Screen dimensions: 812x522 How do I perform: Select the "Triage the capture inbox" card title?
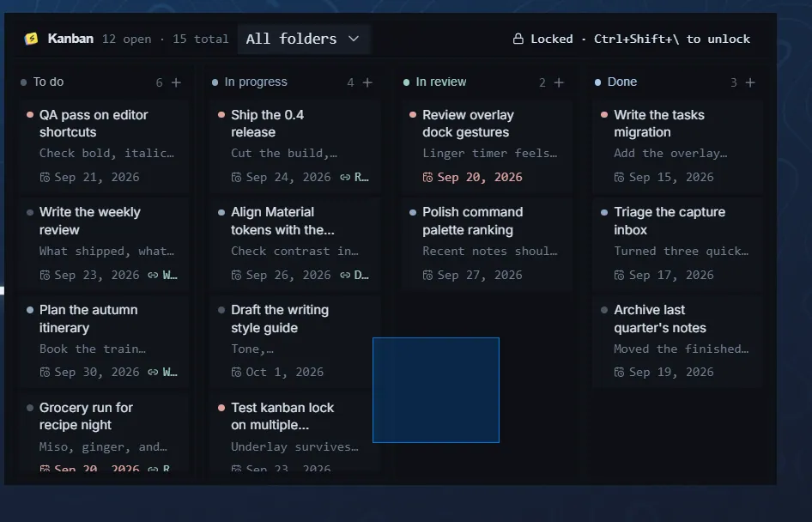click(670, 221)
